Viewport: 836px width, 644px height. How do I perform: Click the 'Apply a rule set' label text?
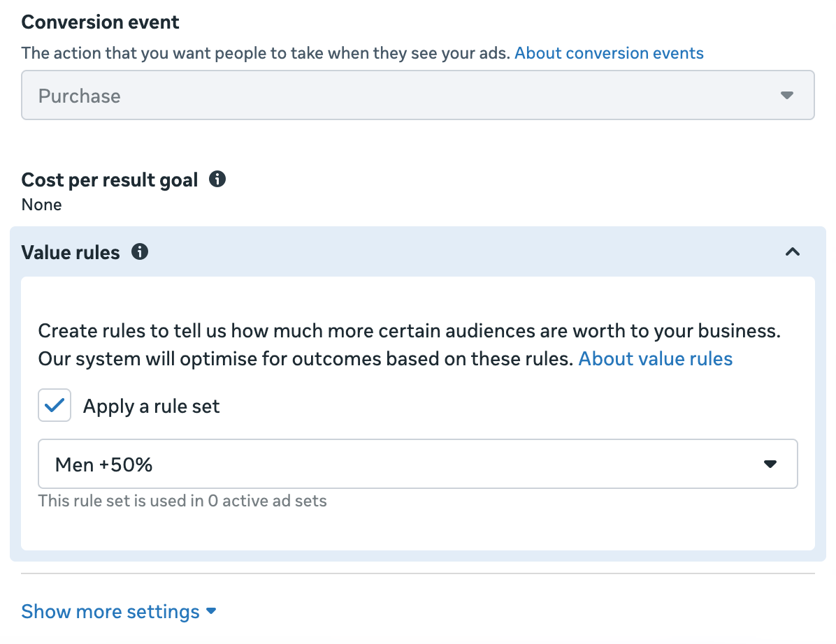click(151, 407)
